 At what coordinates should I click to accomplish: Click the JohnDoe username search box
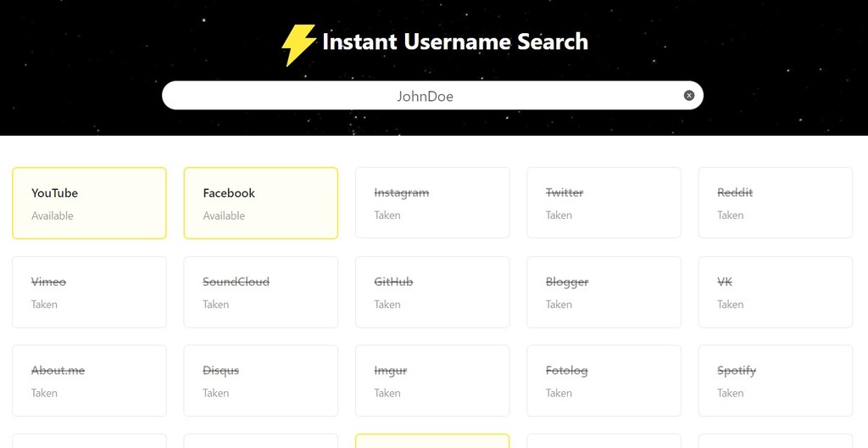[x=432, y=95]
